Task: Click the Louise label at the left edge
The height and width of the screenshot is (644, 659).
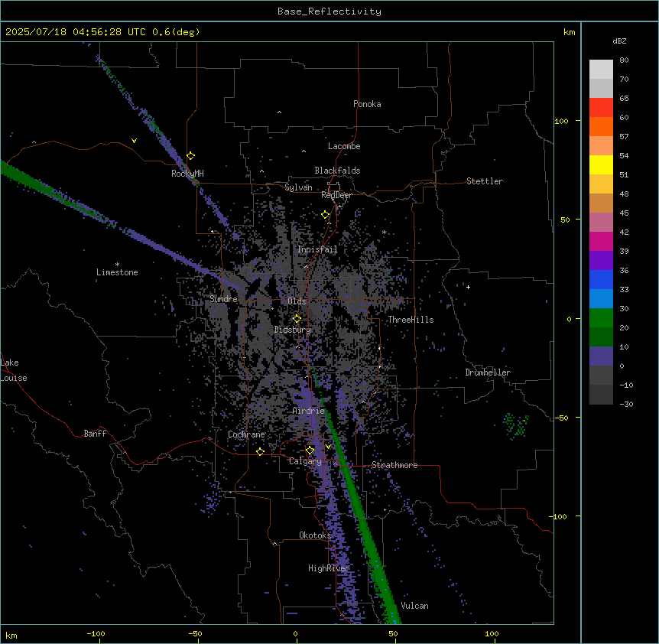Action: 14,378
